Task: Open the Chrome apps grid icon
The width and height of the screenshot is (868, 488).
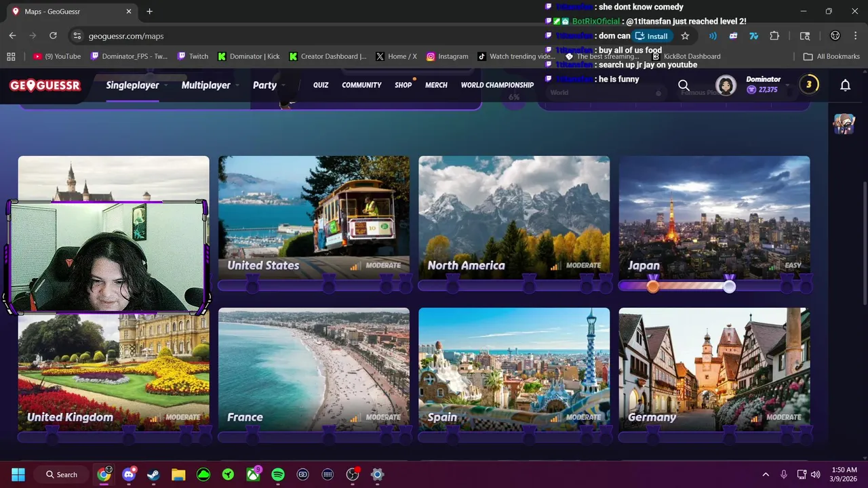Action: tap(11, 56)
